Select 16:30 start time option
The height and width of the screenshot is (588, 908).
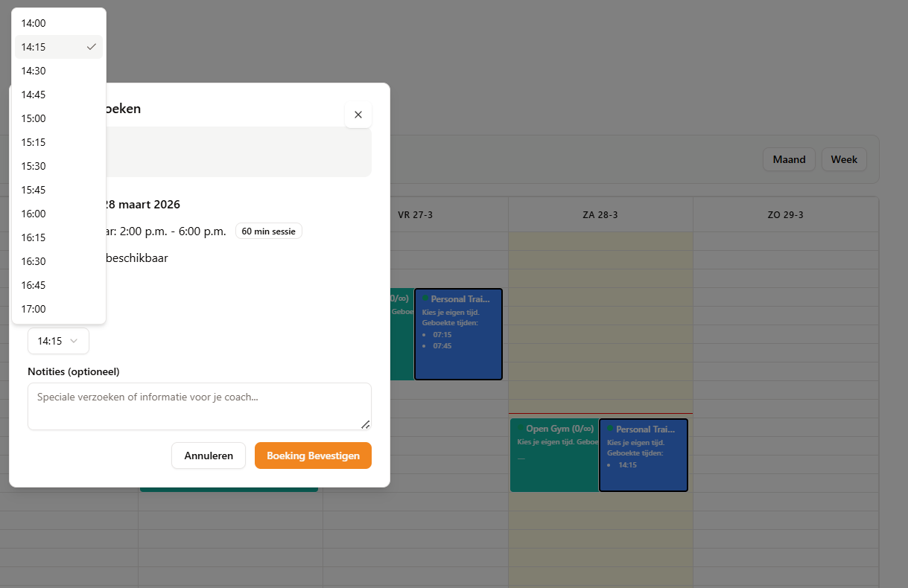pos(59,261)
